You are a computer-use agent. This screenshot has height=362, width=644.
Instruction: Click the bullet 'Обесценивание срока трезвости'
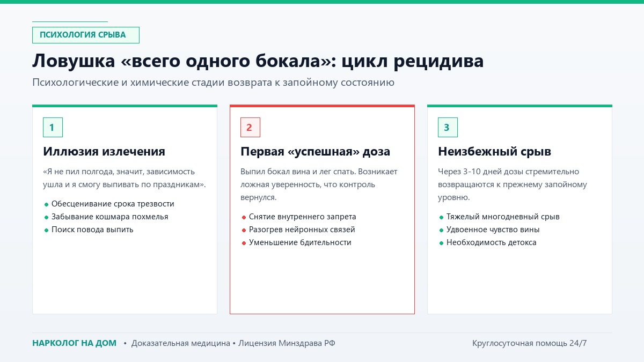113,204
